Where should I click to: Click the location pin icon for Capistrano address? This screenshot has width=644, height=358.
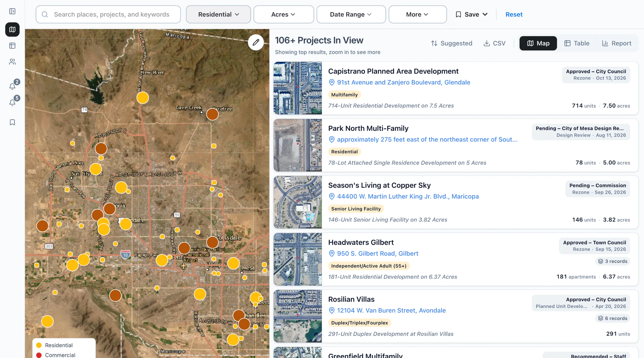click(x=332, y=83)
